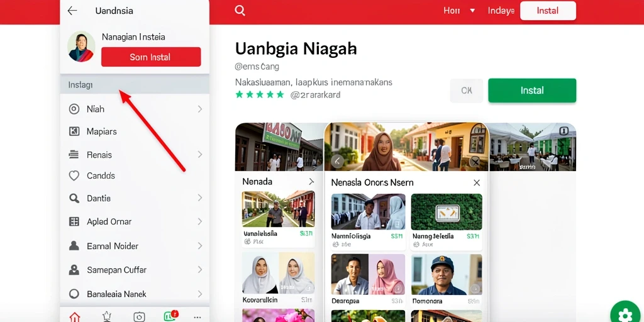The image size is (644, 322).
Task: Open the Namniolisgia listing photo
Action: [x=368, y=211]
